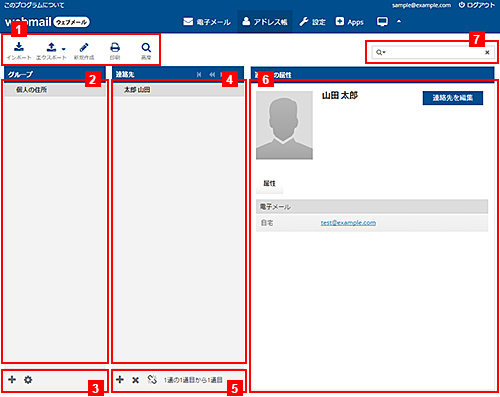Go to previous page of contacts
Viewport: 500px width, 397px height.
point(212,74)
